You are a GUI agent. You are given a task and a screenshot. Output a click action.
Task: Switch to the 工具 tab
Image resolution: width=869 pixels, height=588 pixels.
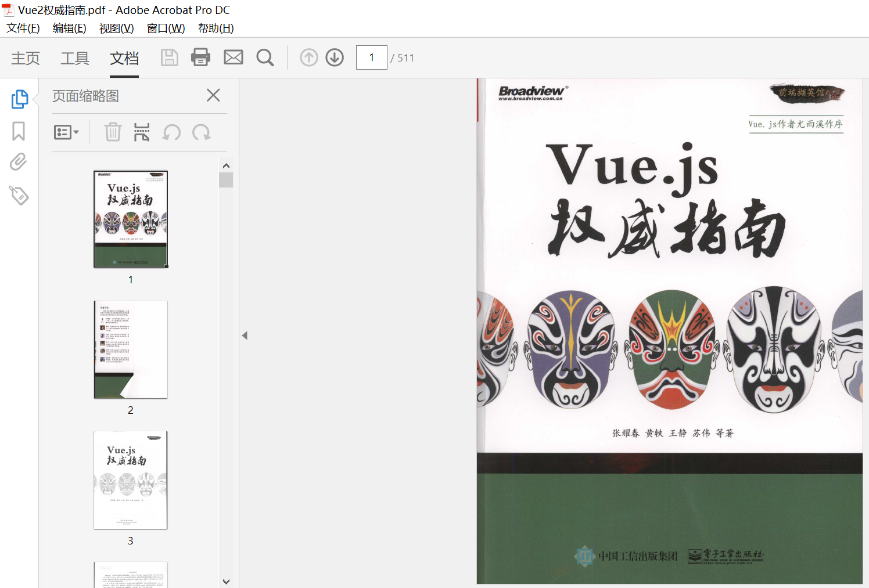click(x=75, y=58)
